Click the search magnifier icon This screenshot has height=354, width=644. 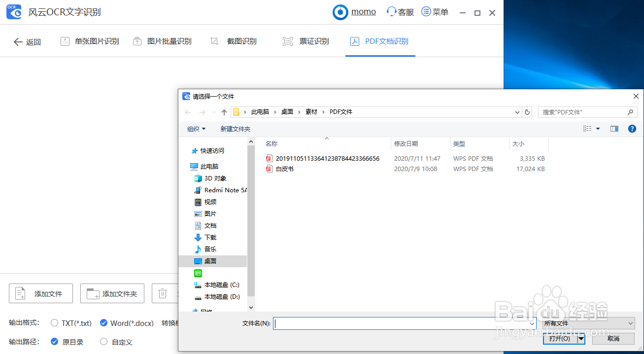click(630, 112)
